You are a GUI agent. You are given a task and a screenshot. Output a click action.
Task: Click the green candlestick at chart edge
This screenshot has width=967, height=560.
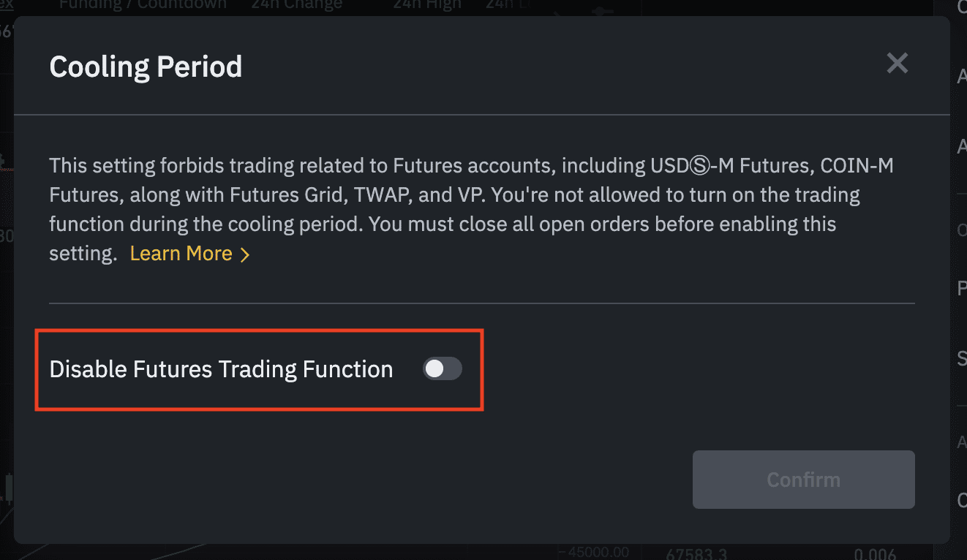coord(9,488)
